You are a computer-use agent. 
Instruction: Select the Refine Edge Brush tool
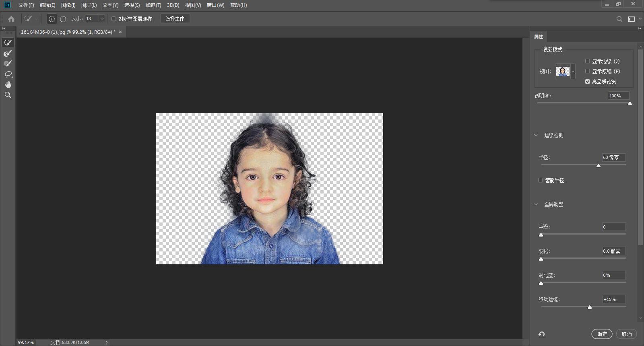[x=8, y=53]
